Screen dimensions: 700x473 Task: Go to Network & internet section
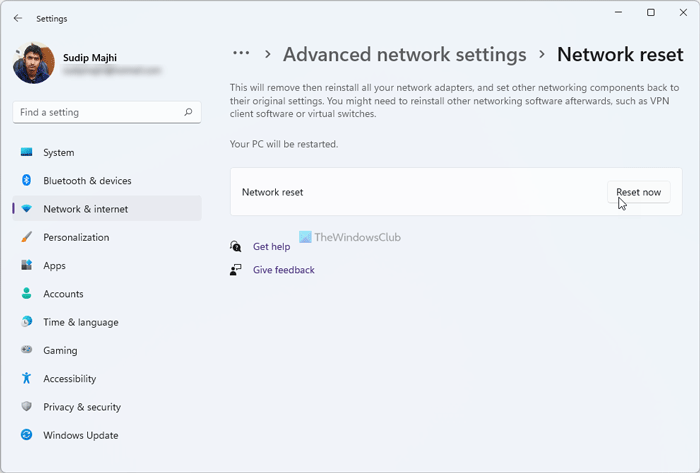point(85,209)
